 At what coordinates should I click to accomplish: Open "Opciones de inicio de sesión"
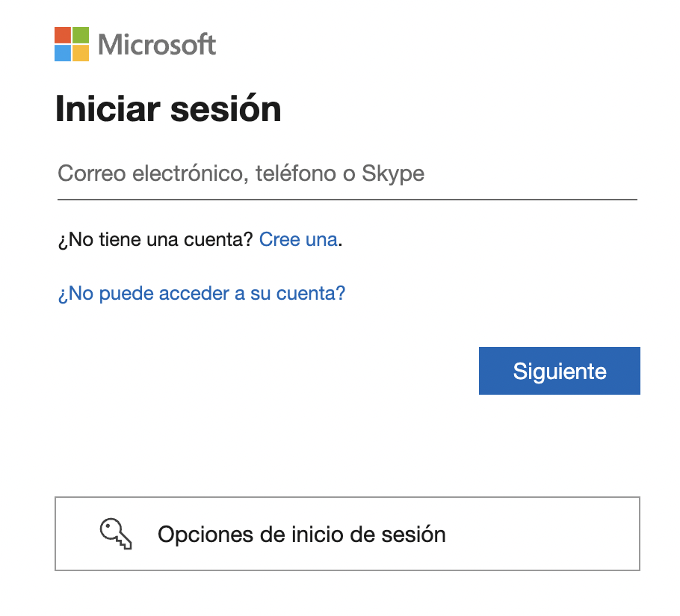coord(347,534)
